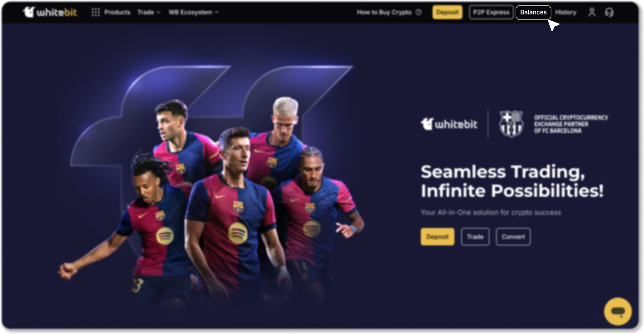
Task: Click the clock icon beside How to Buy Crypto
Action: 419,12
